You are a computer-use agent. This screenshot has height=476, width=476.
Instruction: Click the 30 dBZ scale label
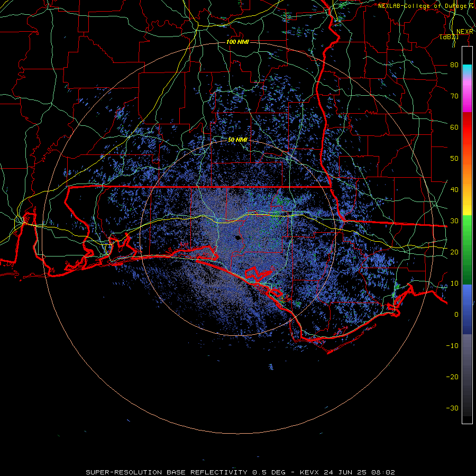click(x=454, y=221)
